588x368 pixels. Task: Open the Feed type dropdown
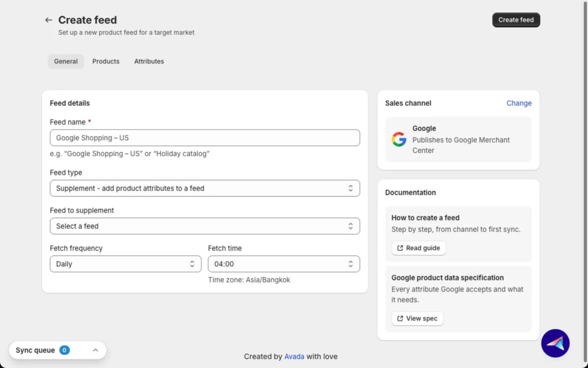(205, 188)
